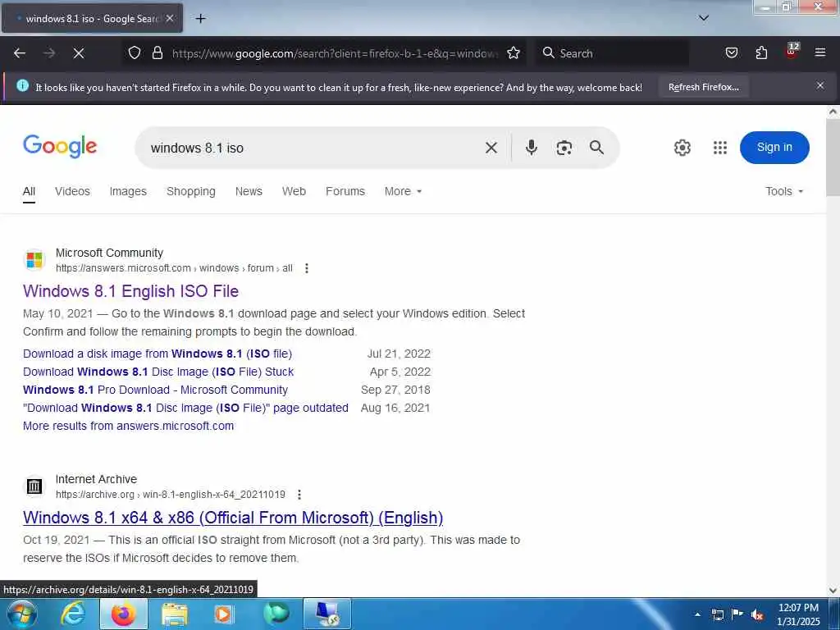The height and width of the screenshot is (630, 840).
Task: Go back to the previous page
Action: point(20,53)
